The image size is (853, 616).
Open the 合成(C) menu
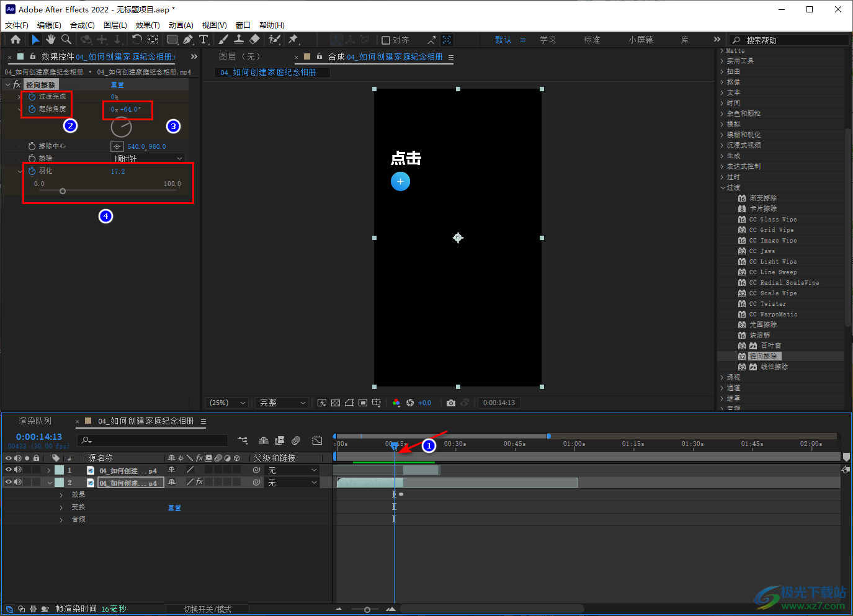(83, 25)
